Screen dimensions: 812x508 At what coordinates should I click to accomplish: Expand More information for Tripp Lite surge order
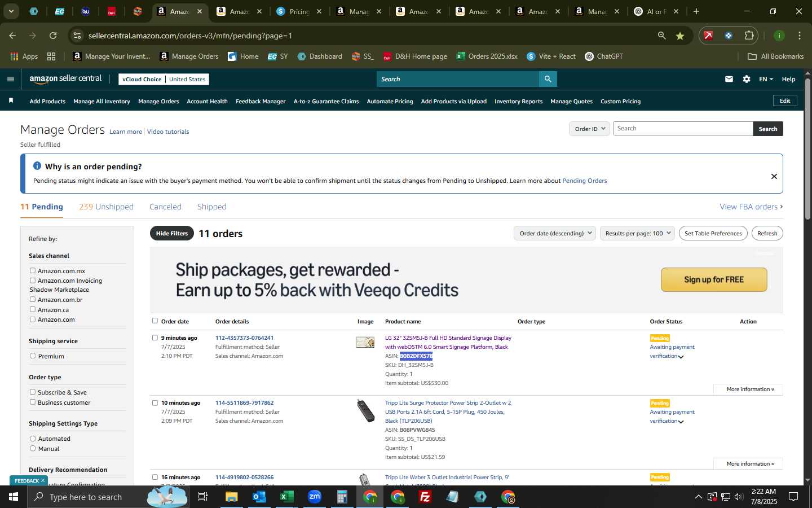point(748,464)
